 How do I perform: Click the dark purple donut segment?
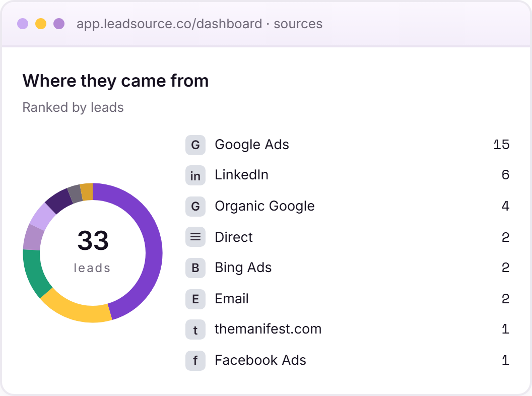[x=58, y=202]
